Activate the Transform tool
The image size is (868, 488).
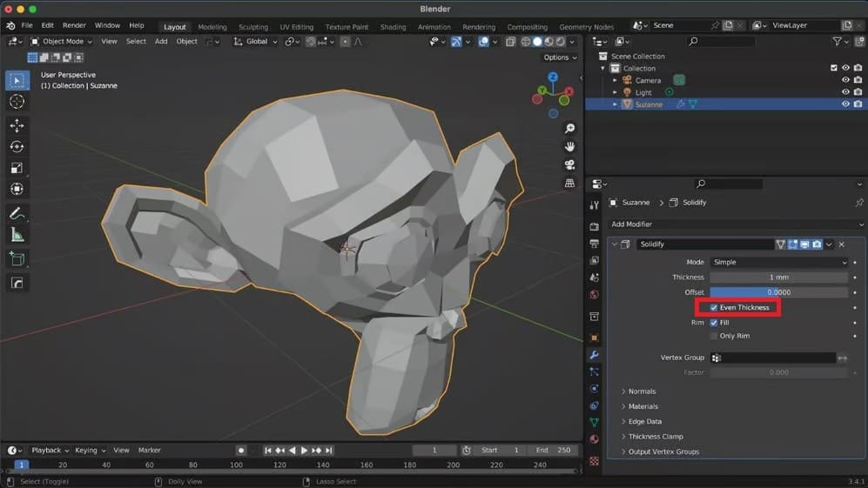click(x=17, y=189)
